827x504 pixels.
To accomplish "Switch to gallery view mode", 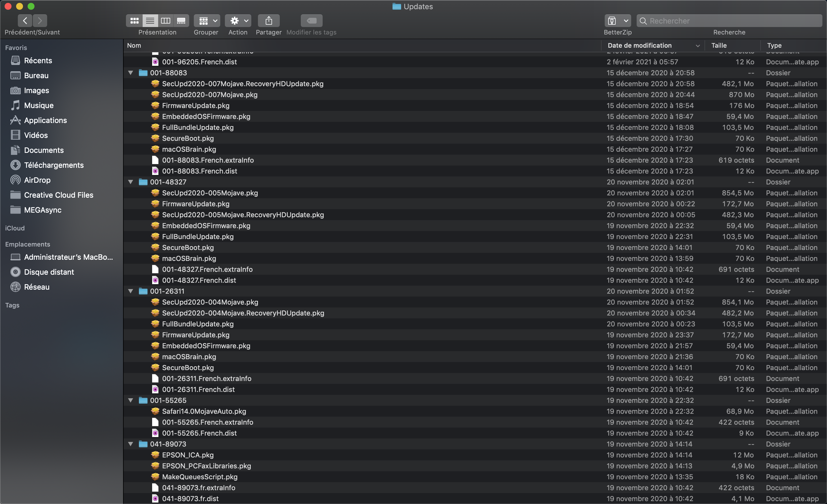I will point(181,21).
